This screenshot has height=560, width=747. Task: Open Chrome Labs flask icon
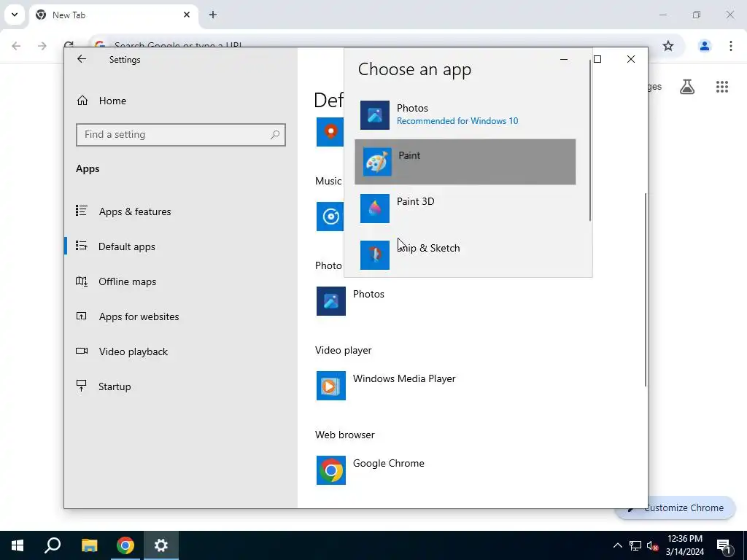[687, 87]
